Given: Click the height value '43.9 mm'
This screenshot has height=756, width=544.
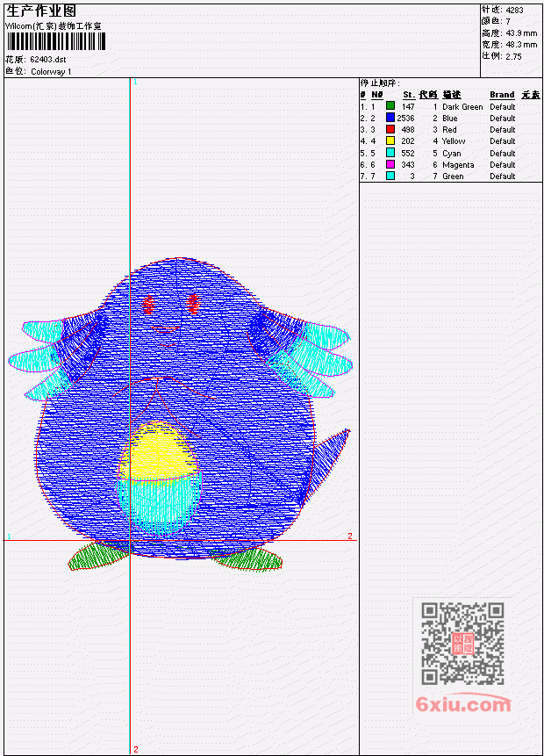Looking at the screenshot, I should (521, 33).
